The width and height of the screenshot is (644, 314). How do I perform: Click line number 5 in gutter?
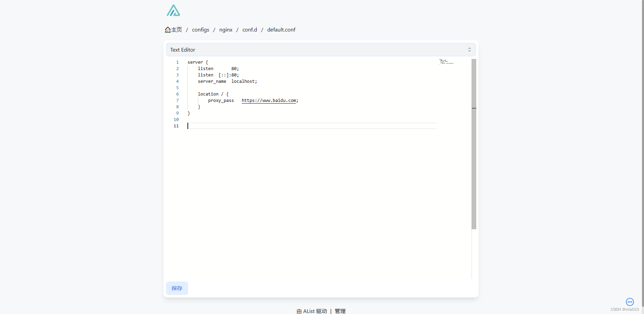tap(177, 88)
